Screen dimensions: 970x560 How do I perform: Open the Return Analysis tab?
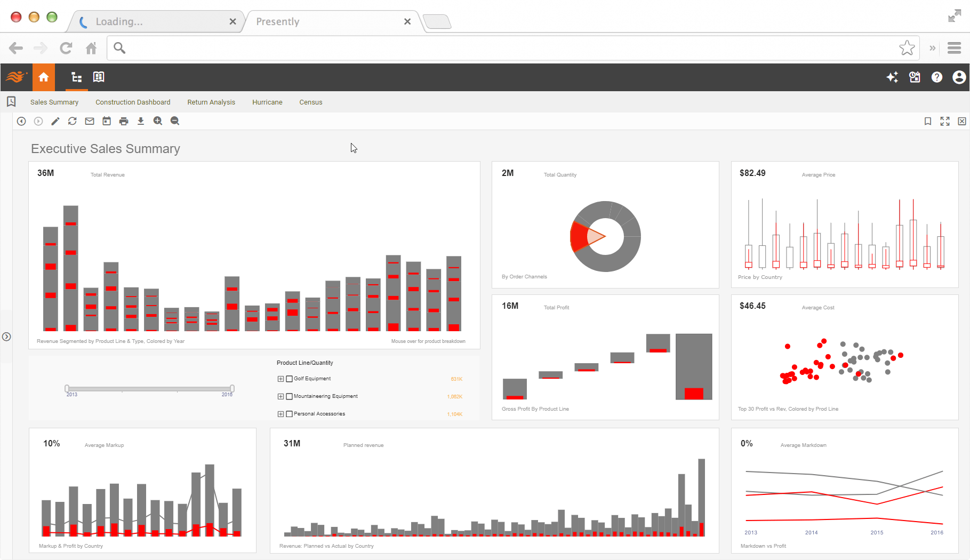[x=211, y=102]
